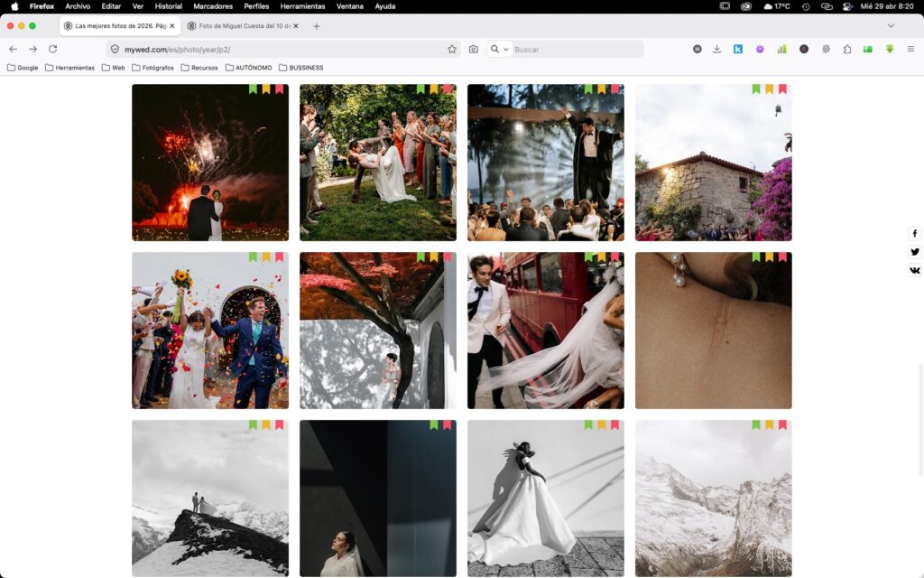The width and height of the screenshot is (924, 578).
Task: Click the VK share icon
Action: (914, 270)
